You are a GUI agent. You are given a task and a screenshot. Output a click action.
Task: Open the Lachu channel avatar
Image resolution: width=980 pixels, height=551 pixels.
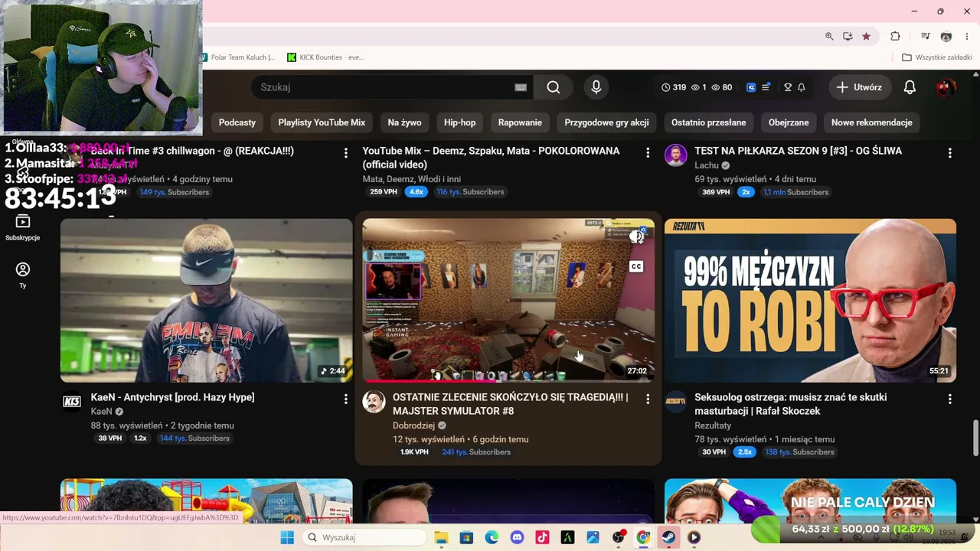click(x=675, y=155)
